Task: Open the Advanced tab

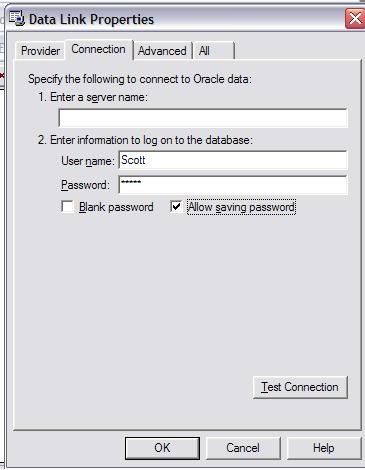Action: point(162,51)
